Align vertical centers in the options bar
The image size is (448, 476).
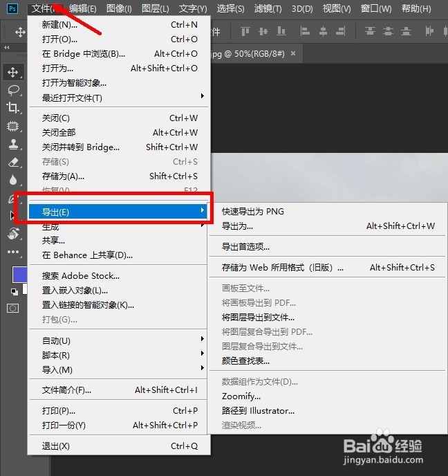click(263, 31)
